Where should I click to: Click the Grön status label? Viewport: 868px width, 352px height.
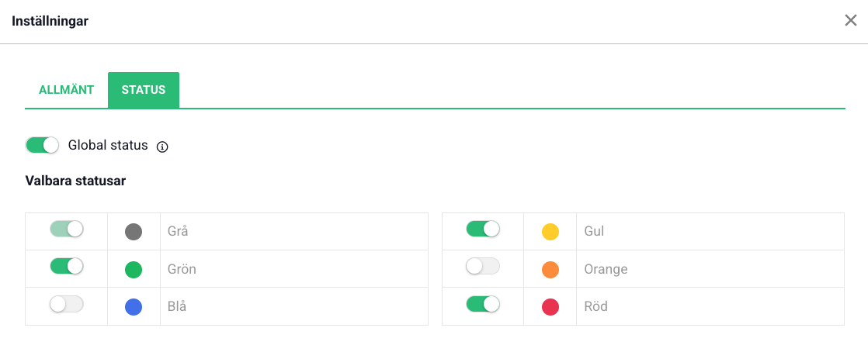pos(182,270)
